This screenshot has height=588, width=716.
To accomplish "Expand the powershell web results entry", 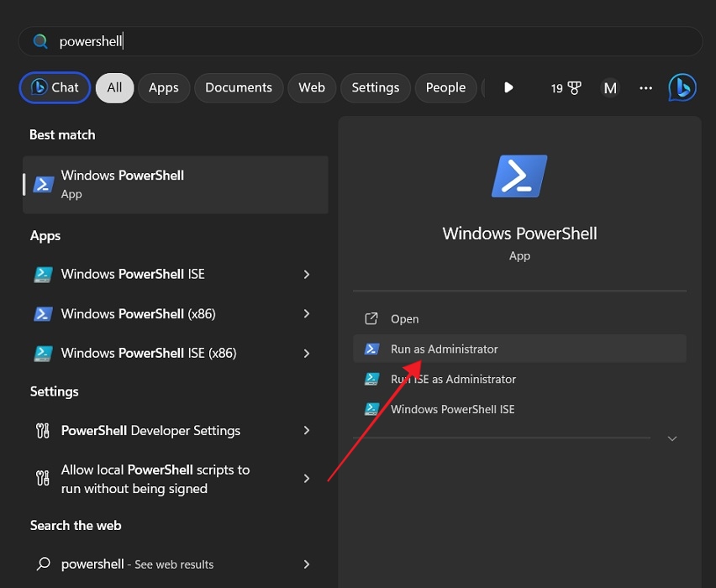I will tap(306, 564).
